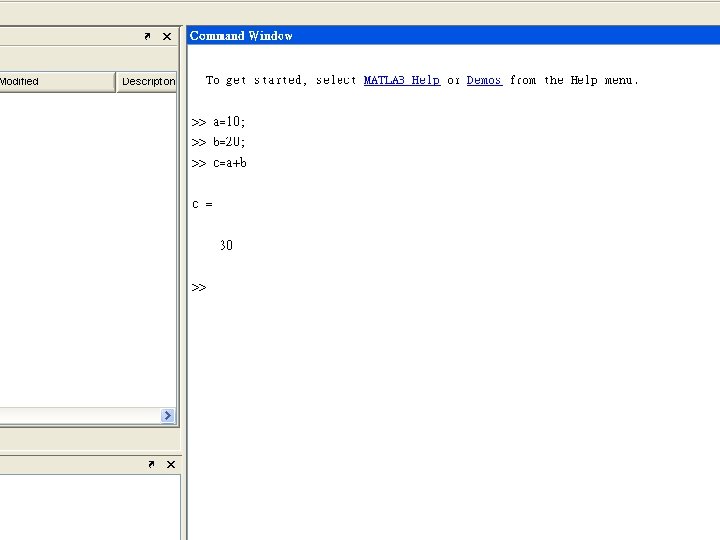Click on the c=a+b command line
Image resolution: width=720 pixels, height=540 pixels.
coord(219,163)
